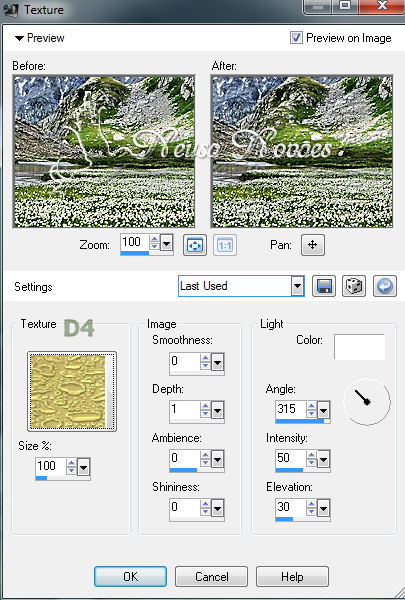
Task: Click the Texture window icon in title bar
Action: (x=11, y=9)
